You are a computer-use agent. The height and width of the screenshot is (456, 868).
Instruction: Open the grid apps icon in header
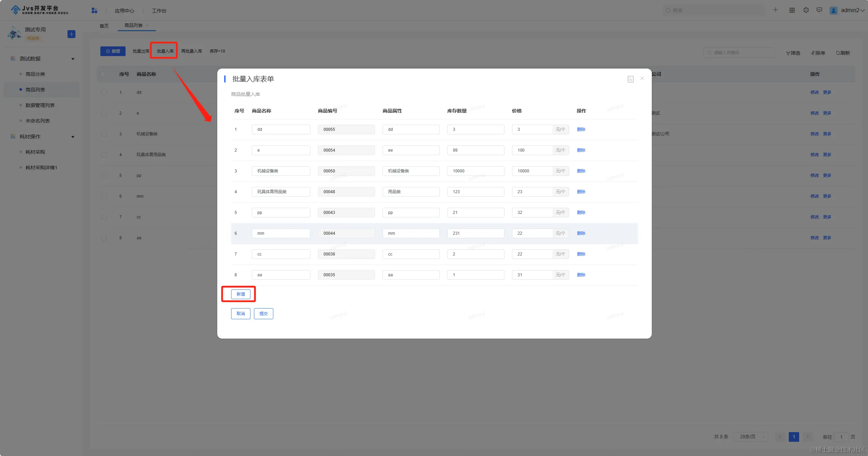click(792, 10)
